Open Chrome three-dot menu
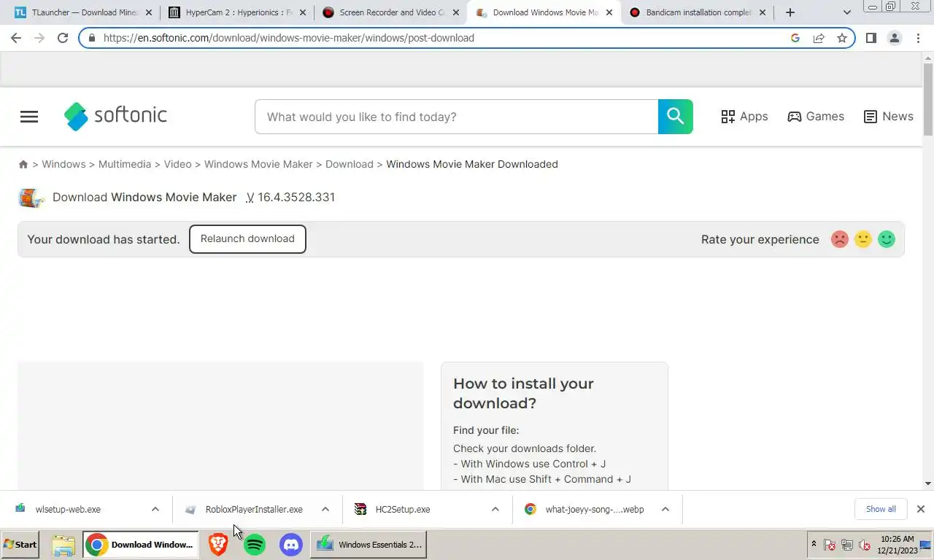 point(918,38)
